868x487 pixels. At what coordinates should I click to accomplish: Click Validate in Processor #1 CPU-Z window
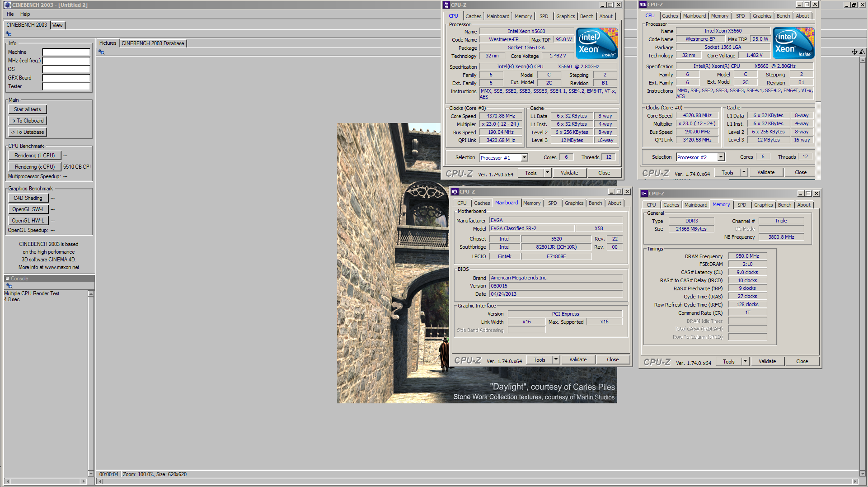(569, 173)
